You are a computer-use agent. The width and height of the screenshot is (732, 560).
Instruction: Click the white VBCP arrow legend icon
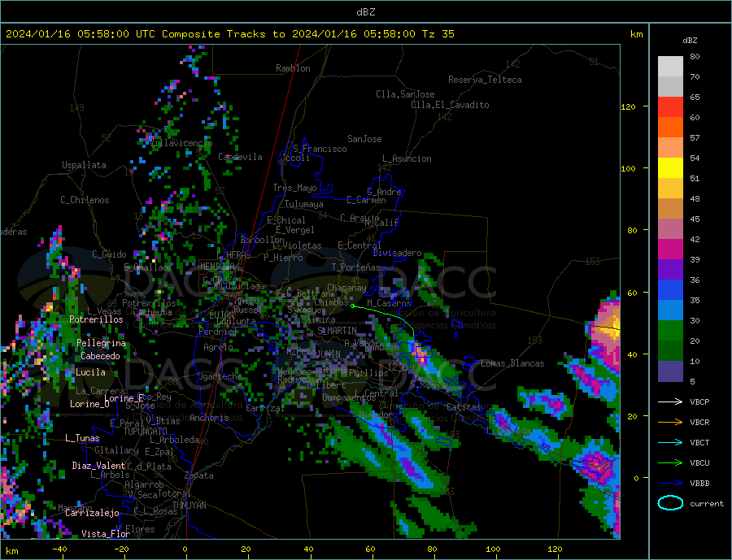pyautogui.click(x=670, y=402)
